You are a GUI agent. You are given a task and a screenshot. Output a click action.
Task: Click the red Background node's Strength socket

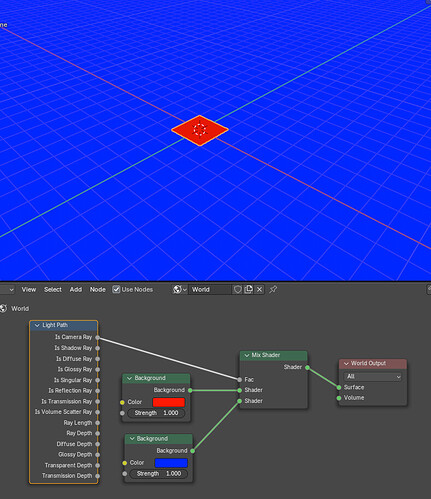(x=122, y=413)
